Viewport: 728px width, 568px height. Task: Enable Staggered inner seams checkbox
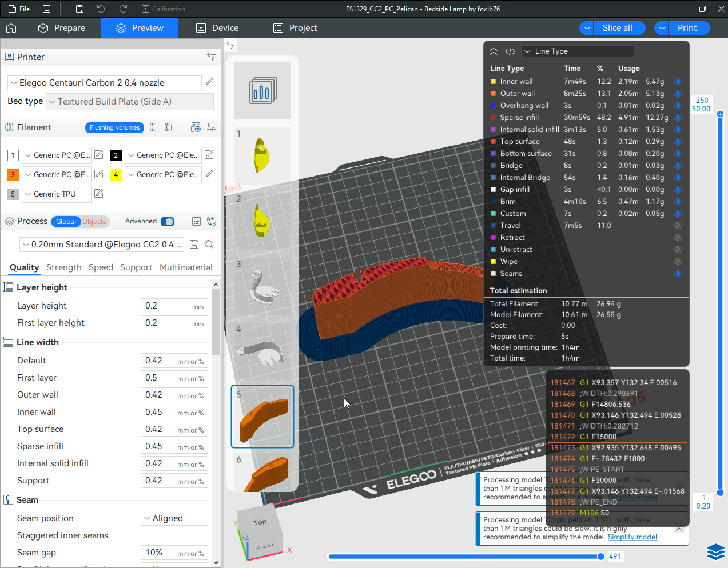145,535
